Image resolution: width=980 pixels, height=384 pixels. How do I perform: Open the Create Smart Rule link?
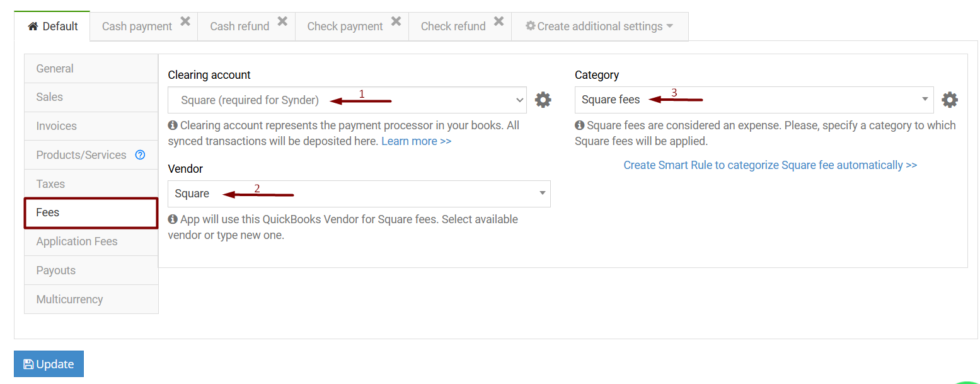(770, 165)
